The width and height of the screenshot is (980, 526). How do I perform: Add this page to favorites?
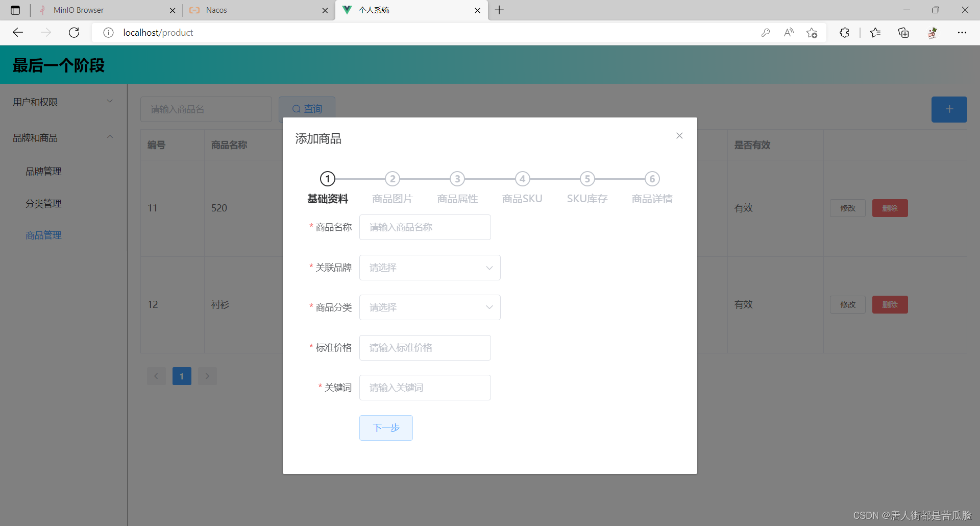coord(812,33)
